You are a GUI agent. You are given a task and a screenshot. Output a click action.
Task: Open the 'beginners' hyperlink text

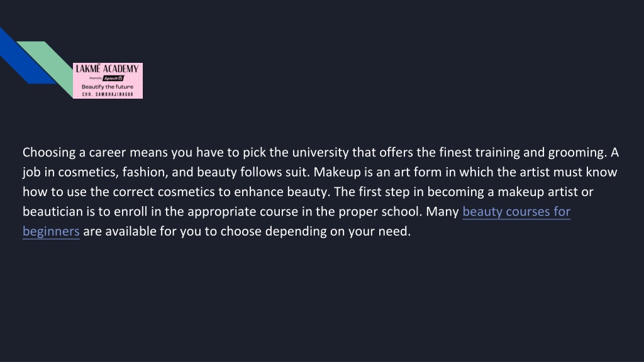pos(51,231)
